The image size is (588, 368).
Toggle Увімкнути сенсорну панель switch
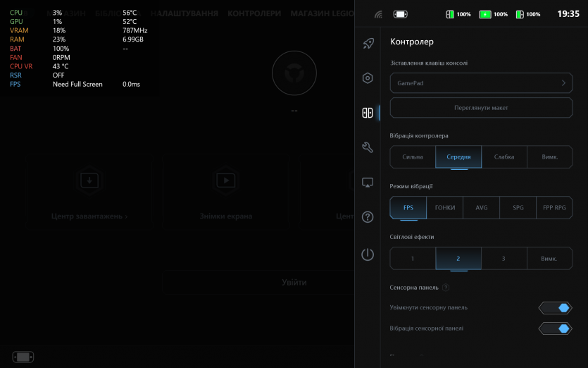(555, 307)
